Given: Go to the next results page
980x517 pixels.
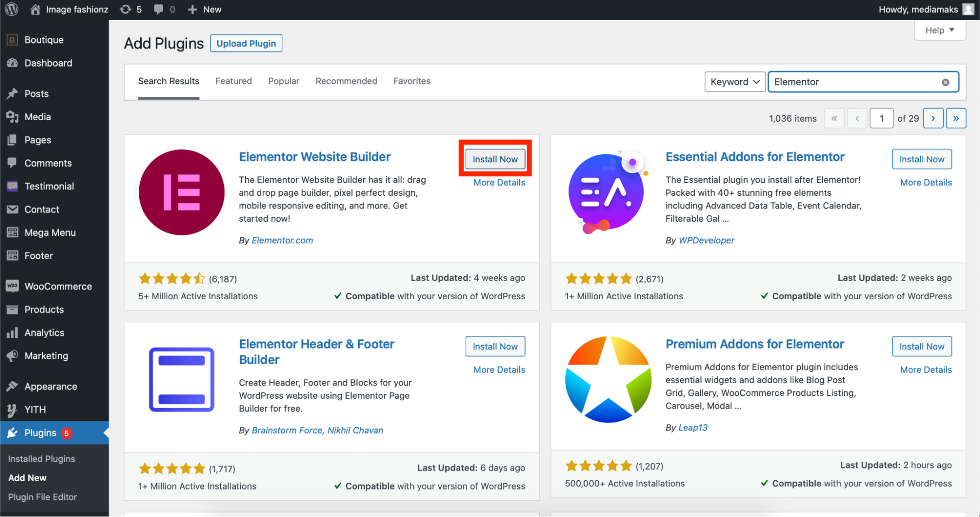Looking at the screenshot, I should (x=932, y=119).
